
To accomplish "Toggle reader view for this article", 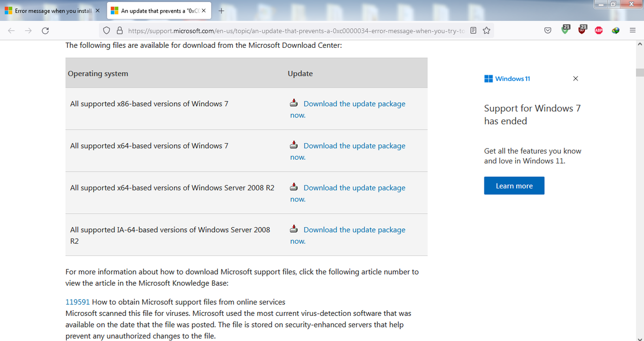I will tap(473, 31).
